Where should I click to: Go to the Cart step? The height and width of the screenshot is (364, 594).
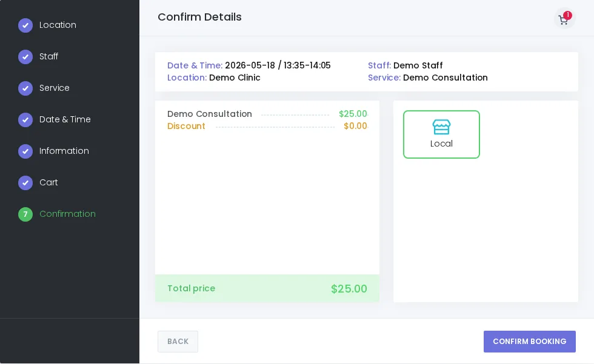point(48,182)
